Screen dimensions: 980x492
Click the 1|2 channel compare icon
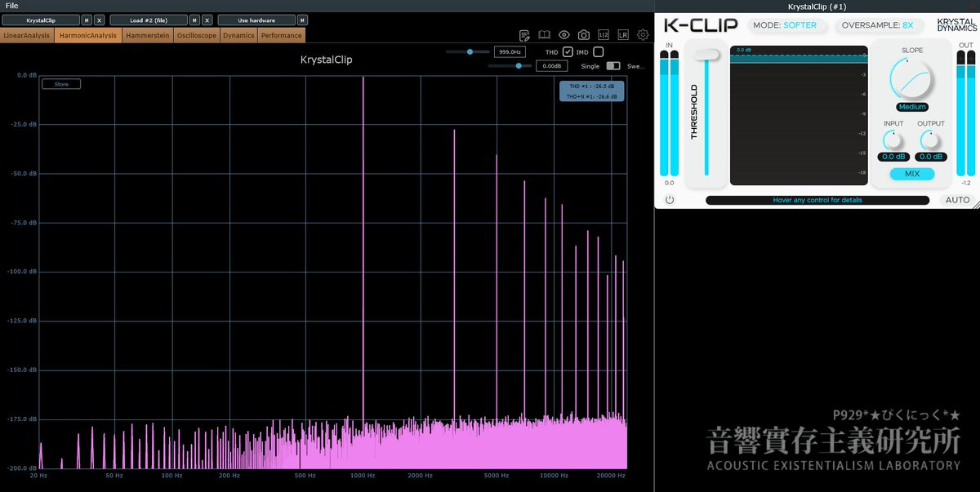point(604,35)
